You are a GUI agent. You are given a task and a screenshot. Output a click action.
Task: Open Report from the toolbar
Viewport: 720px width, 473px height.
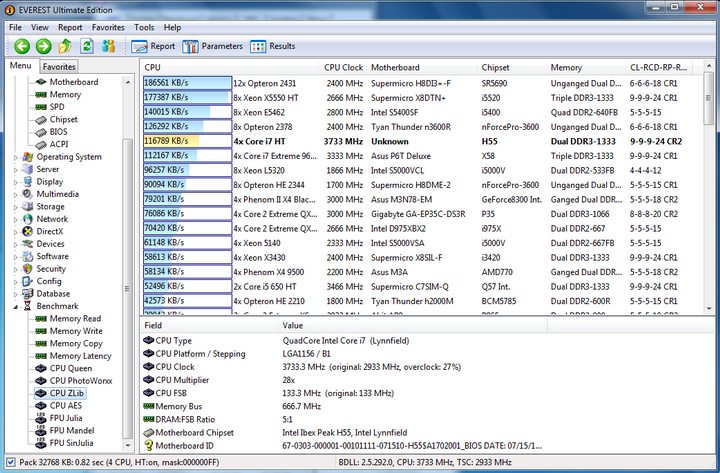[x=153, y=46]
